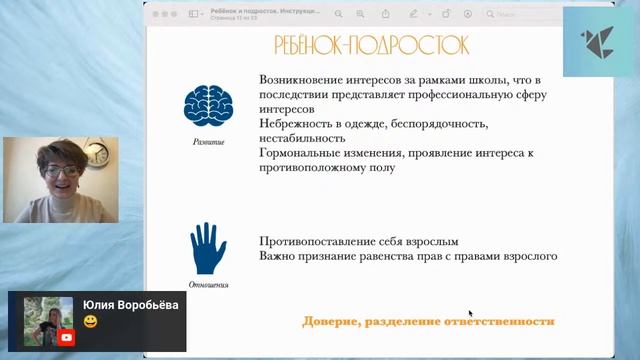Screen dimensions: 640x360
Task: Click the blue hand Отношения icon
Action: [208, 248]
